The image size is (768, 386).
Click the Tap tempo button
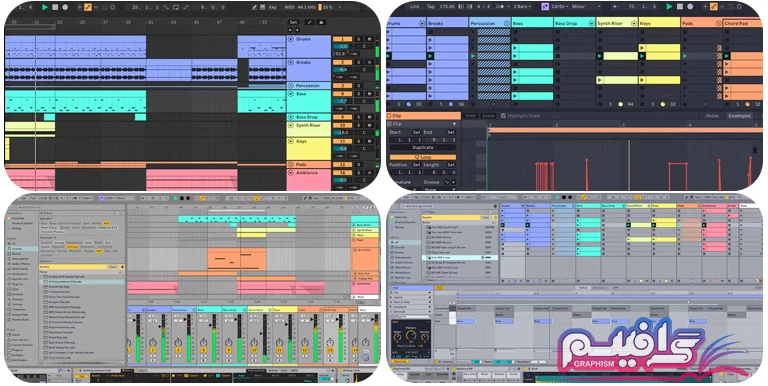click(x=431, y=6)
